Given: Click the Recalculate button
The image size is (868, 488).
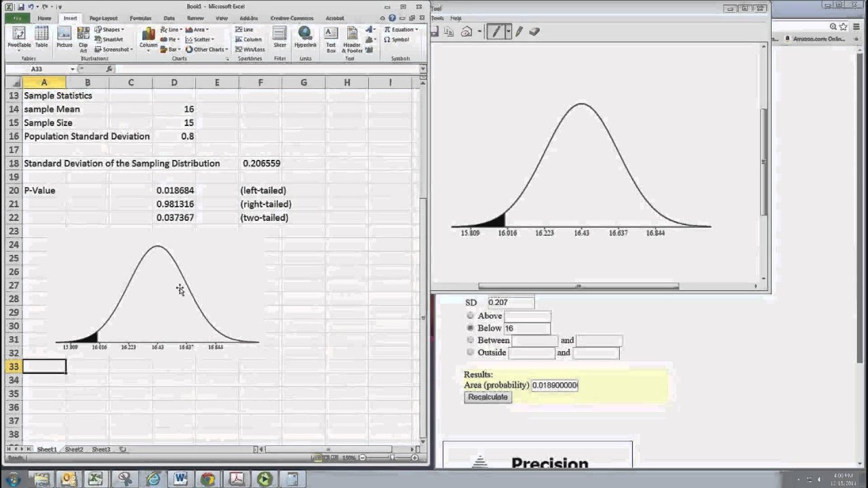Looking at the screenshot, I should point(488,397).
